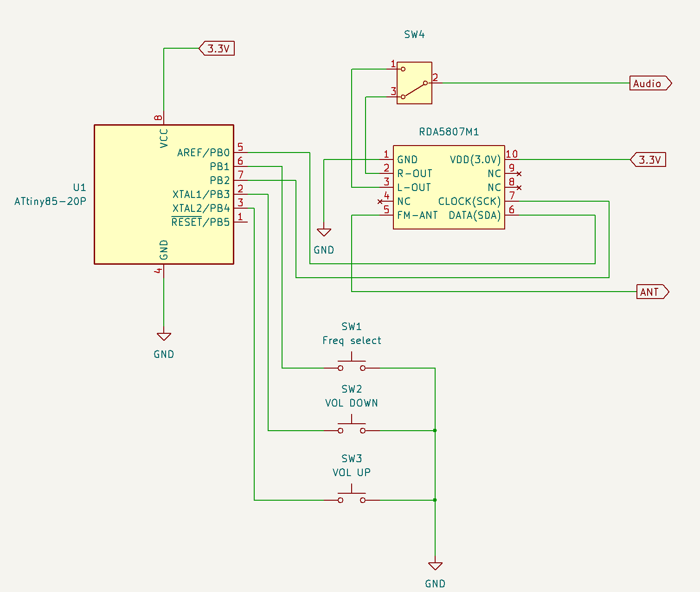Click the wire running into the ANT label
Screen dimensions: 700x592
pyautogui.click(x=494, y=292)
